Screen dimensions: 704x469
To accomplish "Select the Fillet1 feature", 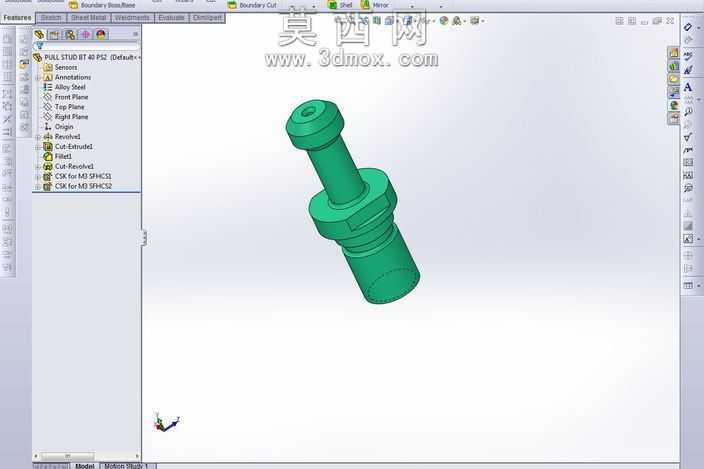I will [x=57, y=156].
